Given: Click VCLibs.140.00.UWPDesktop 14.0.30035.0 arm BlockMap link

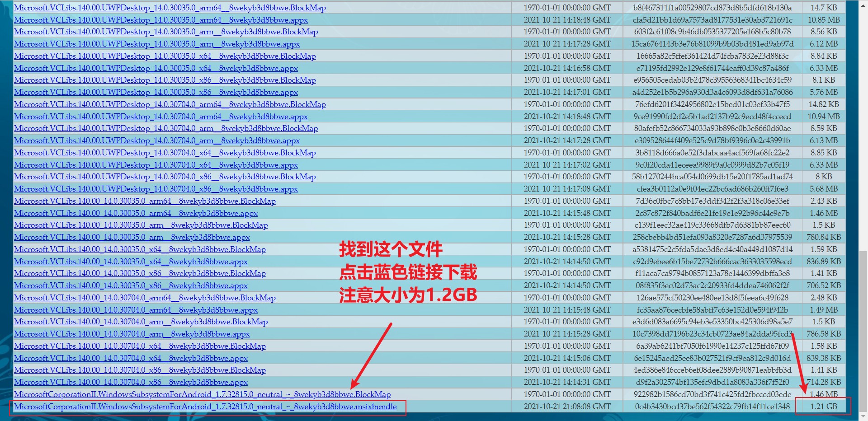Looking at the screenshot, I should coord(166,32).
